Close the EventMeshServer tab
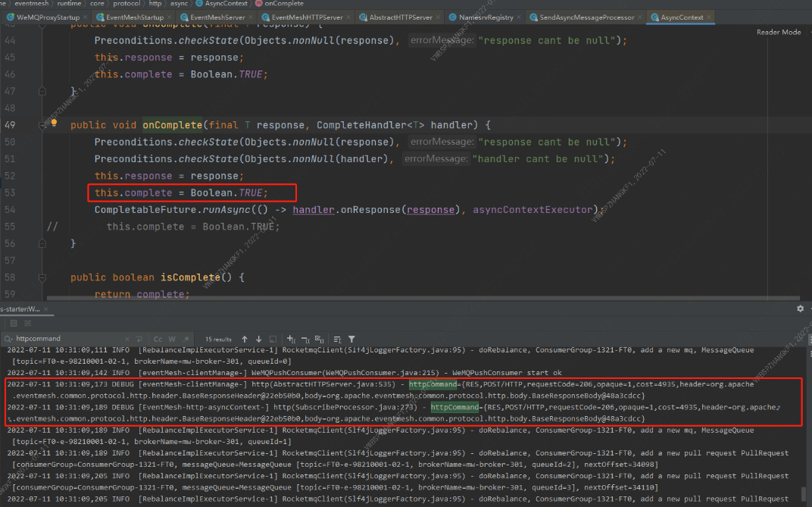 point(251,17)
